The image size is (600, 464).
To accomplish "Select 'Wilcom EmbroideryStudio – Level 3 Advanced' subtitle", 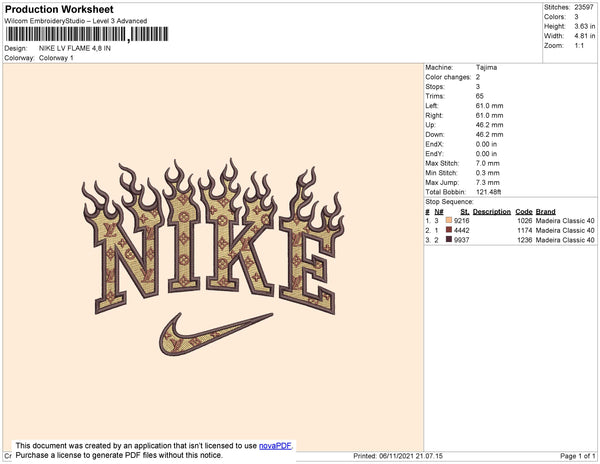I will click(x=76, y=21).
